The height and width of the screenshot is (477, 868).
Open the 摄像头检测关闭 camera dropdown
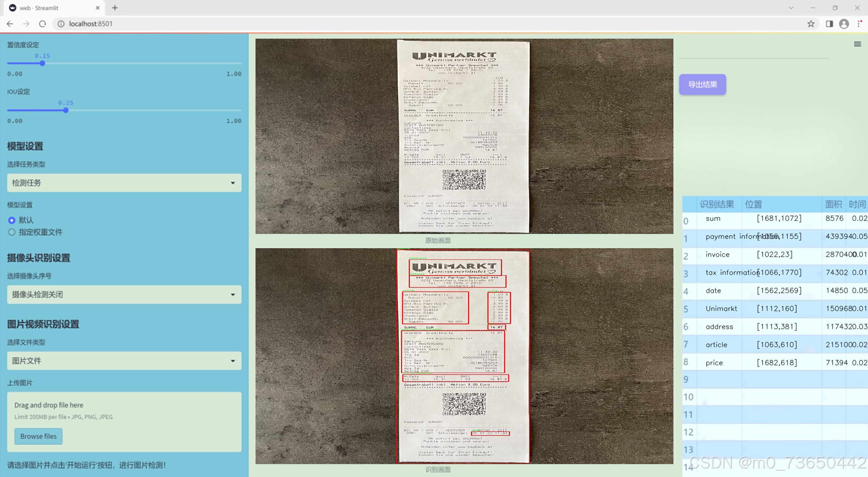click(124, 294)
